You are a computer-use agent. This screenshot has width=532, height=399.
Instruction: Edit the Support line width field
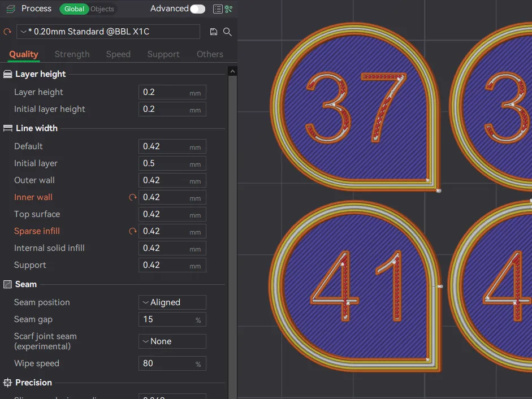[x=172, y=265]
